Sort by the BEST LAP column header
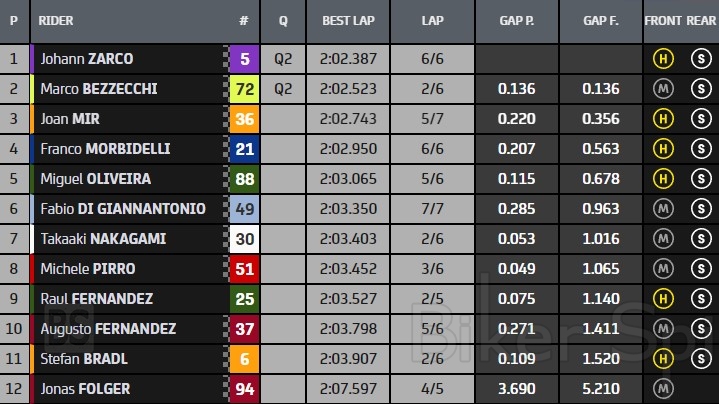 click(x=349, y=20)
